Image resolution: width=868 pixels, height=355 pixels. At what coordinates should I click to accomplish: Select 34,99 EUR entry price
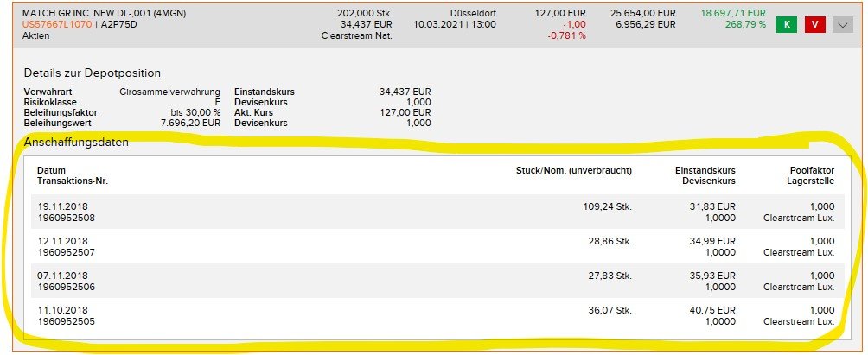(x=712, y=241)
